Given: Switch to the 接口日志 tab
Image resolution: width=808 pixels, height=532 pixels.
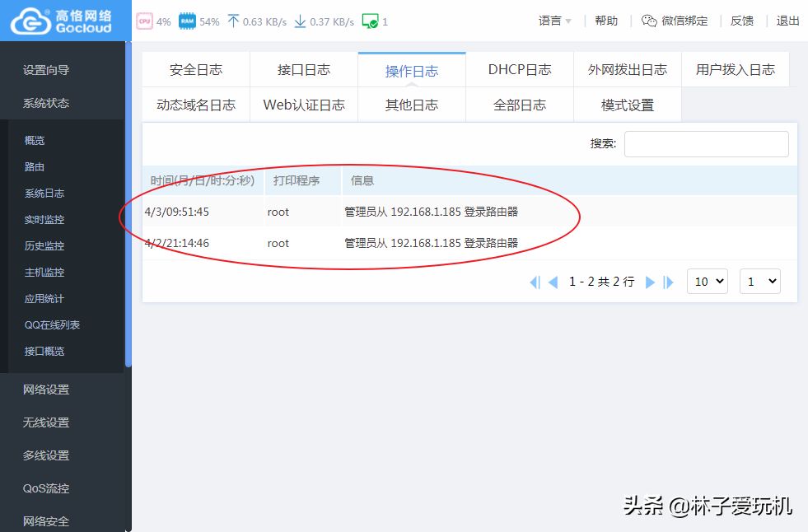Looking at the screenshot, I should click(304, 69).
